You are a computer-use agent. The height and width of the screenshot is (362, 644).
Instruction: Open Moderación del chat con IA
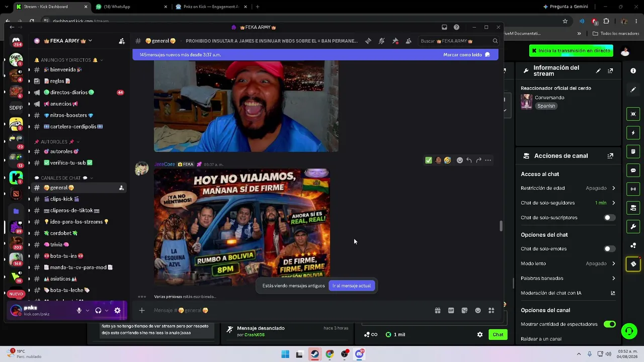pyautogui.click(x=569, y=293)
